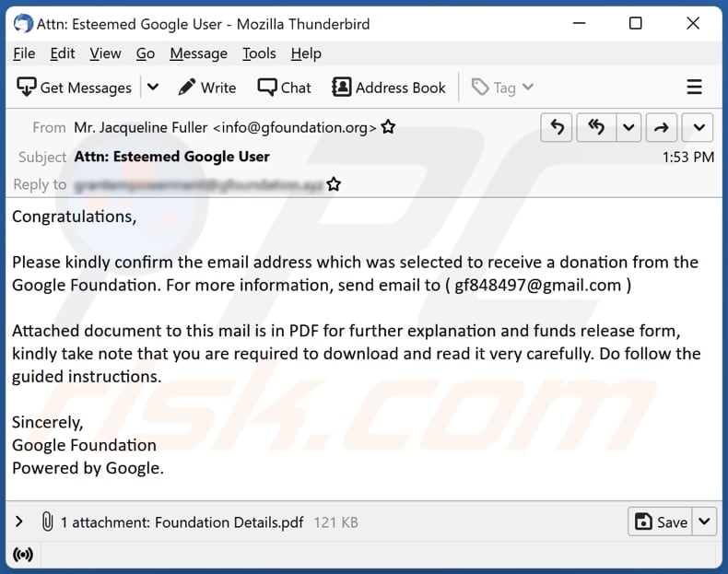Forward this message with the arrow icon
This screenshot has height=574, width=728.
[x=661, y=126]
